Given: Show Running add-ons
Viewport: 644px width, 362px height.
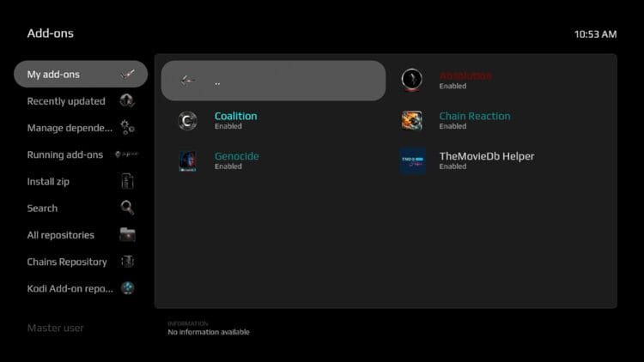Looking at the screenshot, I should (81, 154).
